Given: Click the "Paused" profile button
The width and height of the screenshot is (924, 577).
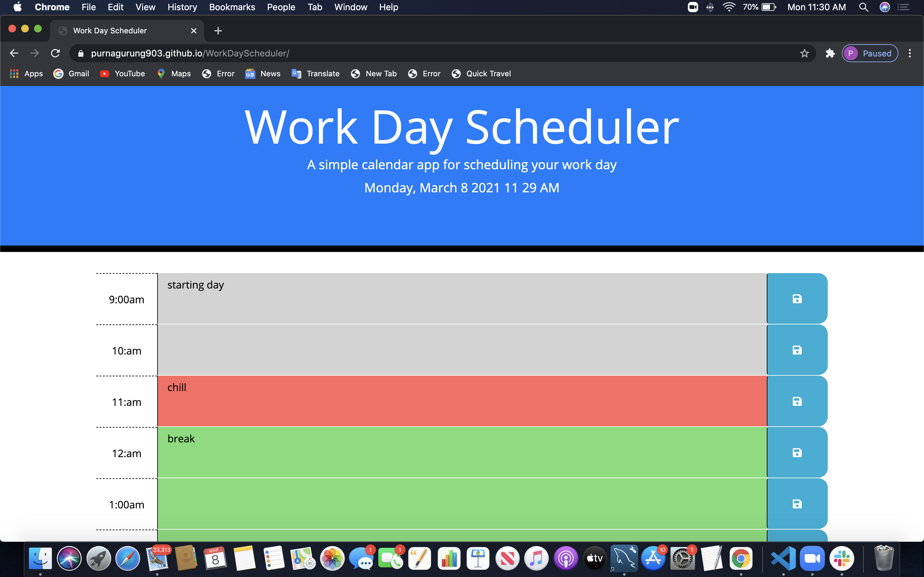Looking at the screenshot, I should [870, 53].
